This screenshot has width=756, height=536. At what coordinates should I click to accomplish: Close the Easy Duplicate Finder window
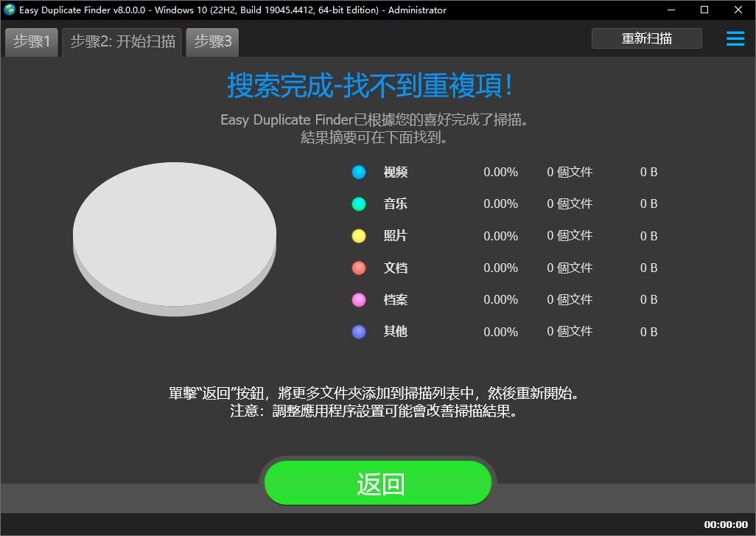click(738, 10)
